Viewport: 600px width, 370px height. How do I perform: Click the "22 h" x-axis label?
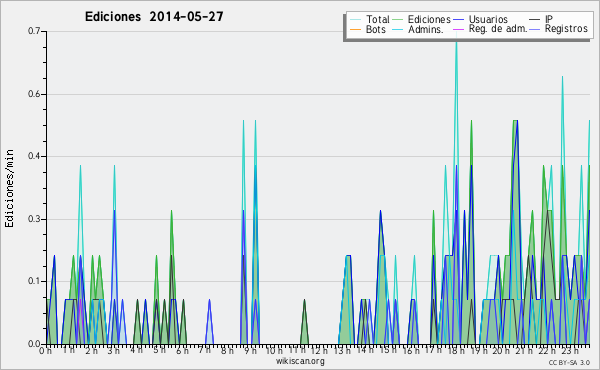[547, 351]
